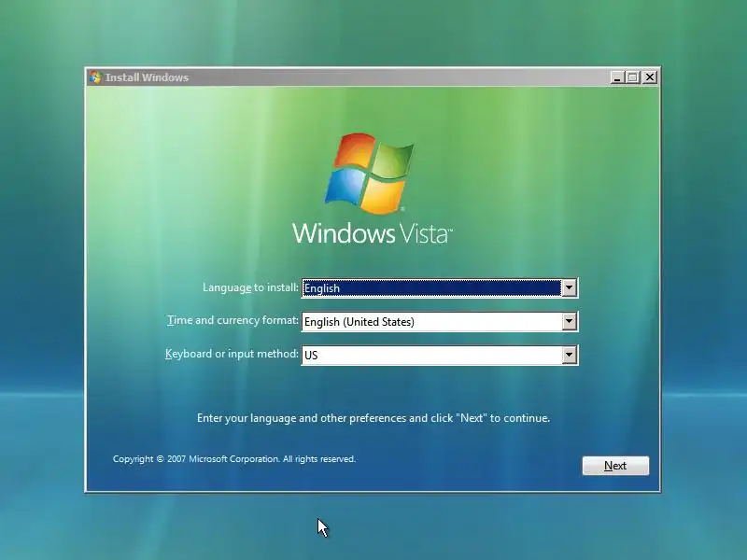
Task: Click the 'Enter your language and other preferences' instruction text
Action: click(x=373, y=418)
